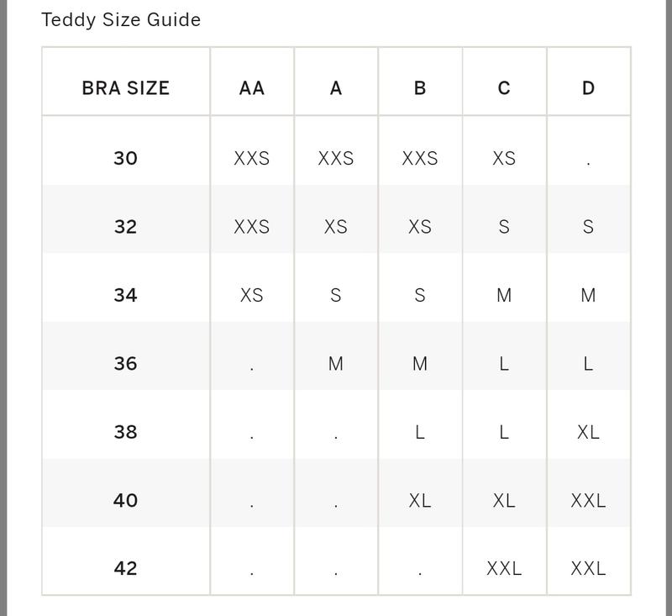The width and height of the screenshot is (672, 616).
Task: Click the D cup column header
Action: [x=588, y=88]
